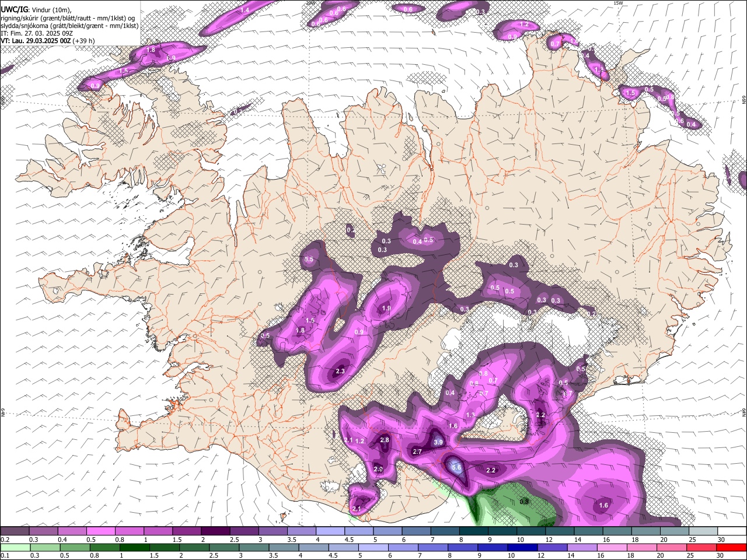Select the 2.9 value on the map

(378, 469)
